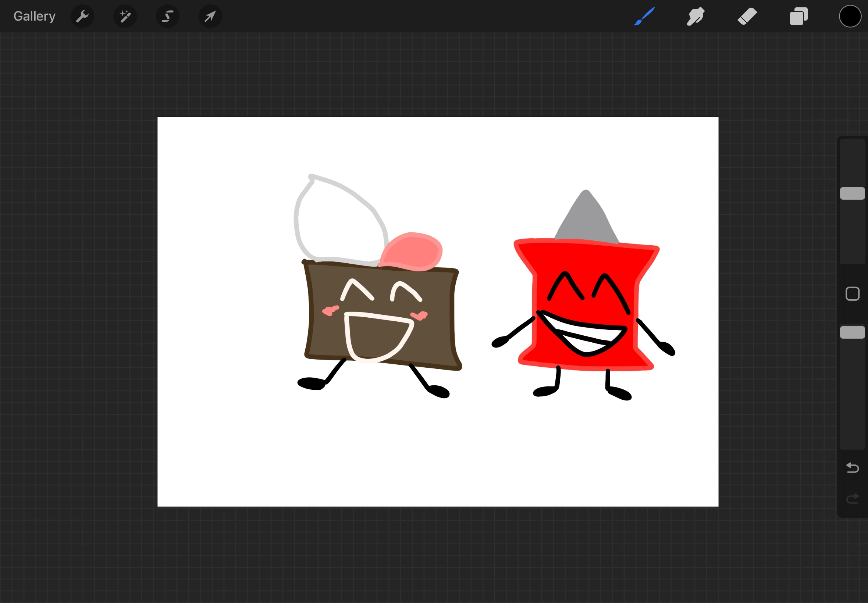Open the Layers panel
The height and width of the screenshot is (603, 868).
(x=798, y=16)
